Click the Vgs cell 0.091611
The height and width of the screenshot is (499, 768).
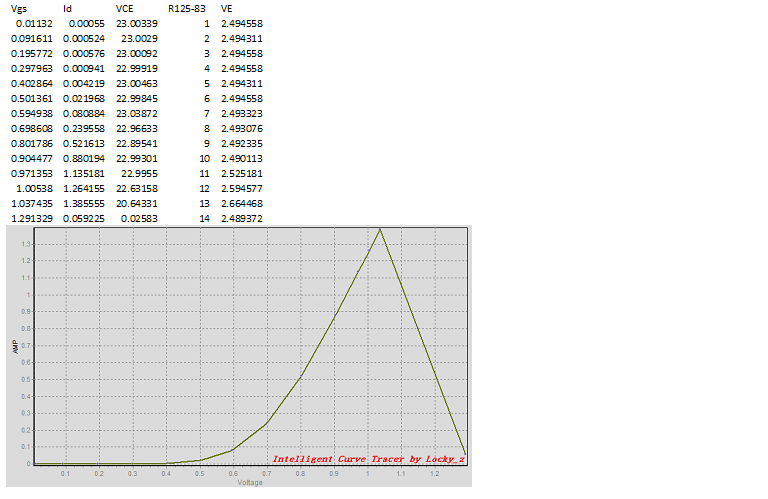(x=31, y=39)
